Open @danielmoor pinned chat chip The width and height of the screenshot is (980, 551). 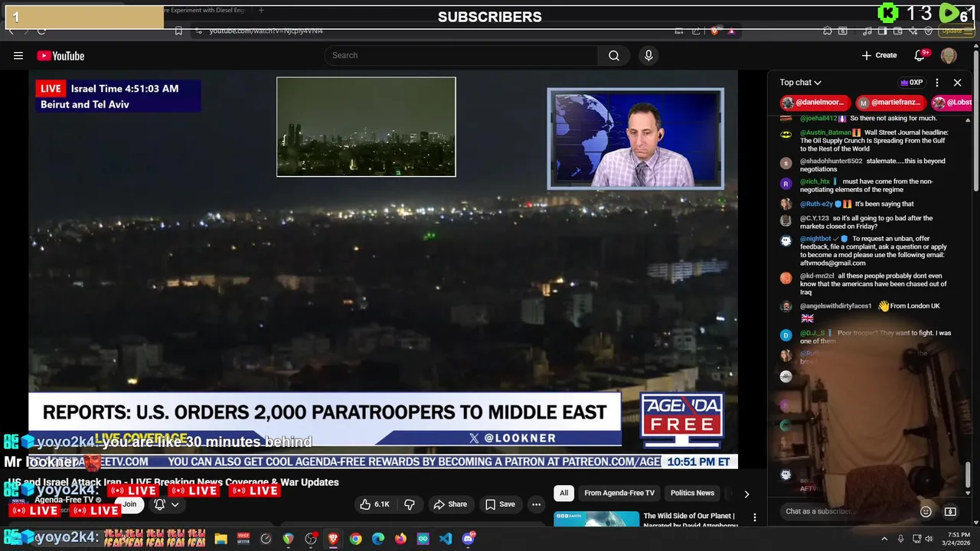pyautogui.click(x=815, y=103)
